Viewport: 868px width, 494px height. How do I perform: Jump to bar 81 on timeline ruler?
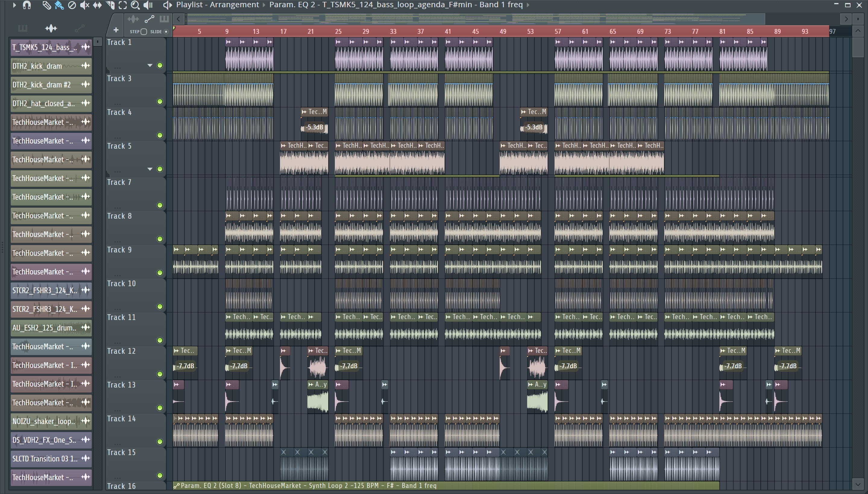click(722, 32)
